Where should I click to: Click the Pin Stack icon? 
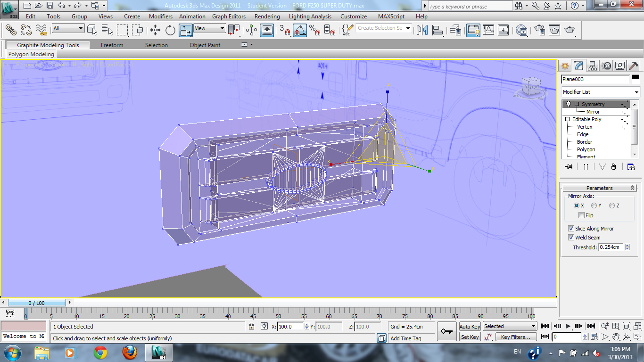(568, 167)
